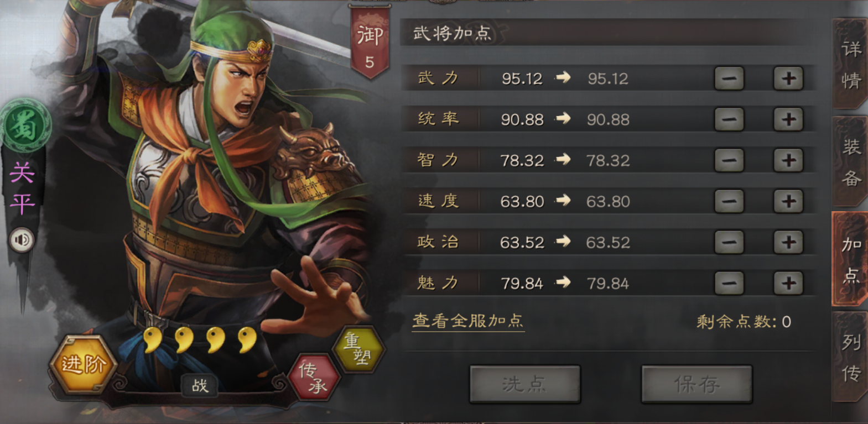Open the 查看全服加点 link
This screenshot has height=424, width=868.
(x=468, y=321)
